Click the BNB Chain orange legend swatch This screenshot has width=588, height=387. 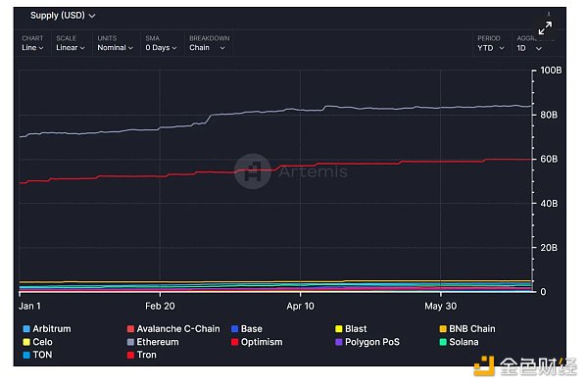click(443, 329)
